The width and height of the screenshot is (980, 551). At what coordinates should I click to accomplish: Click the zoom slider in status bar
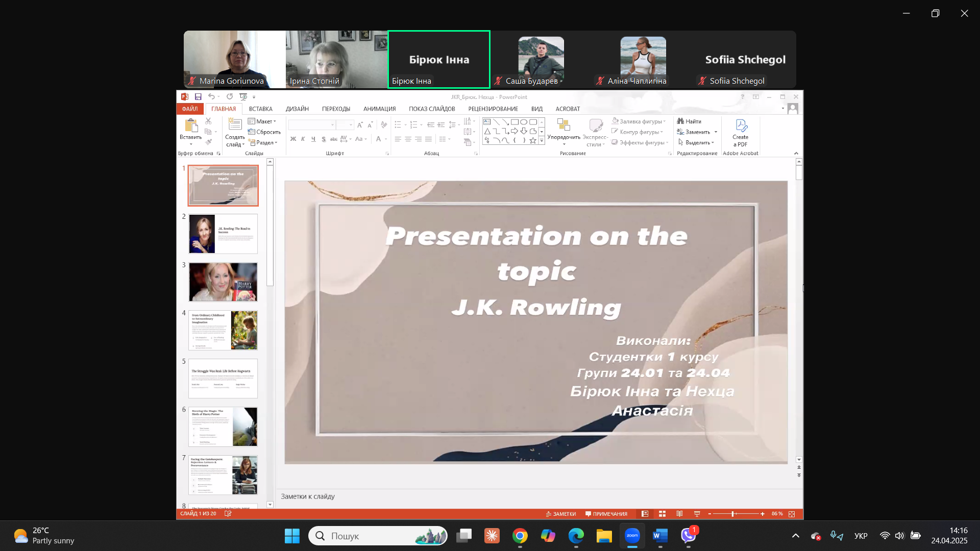[733, 514]
